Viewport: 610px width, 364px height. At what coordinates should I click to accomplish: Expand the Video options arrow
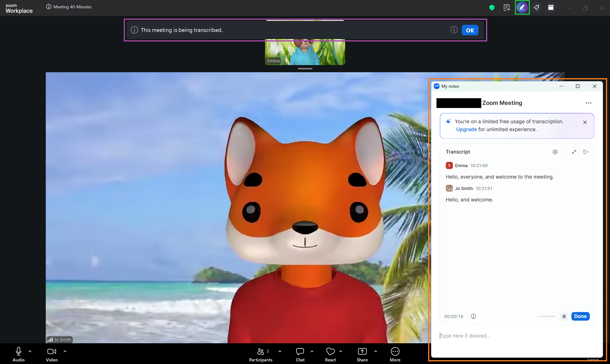pyautogui.click(x=65, y=352)
